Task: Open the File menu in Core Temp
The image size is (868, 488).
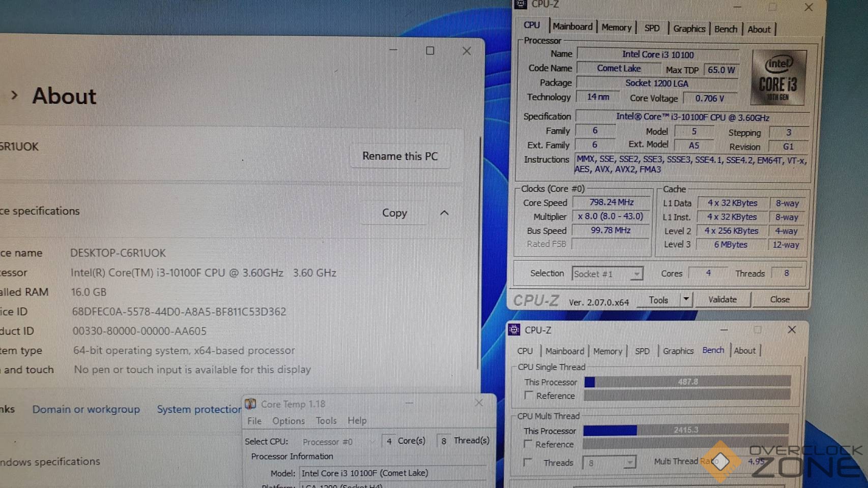Action: (254, 420)
